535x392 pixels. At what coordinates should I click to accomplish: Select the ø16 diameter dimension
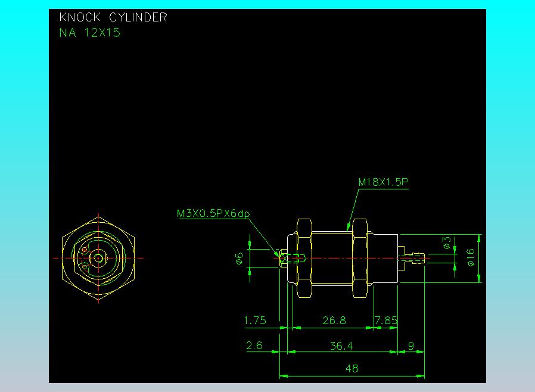point(471,257)
